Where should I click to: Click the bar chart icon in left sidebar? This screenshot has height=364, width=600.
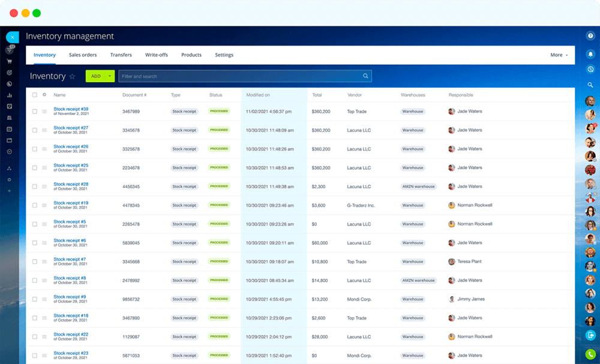(x=9, y=95)
